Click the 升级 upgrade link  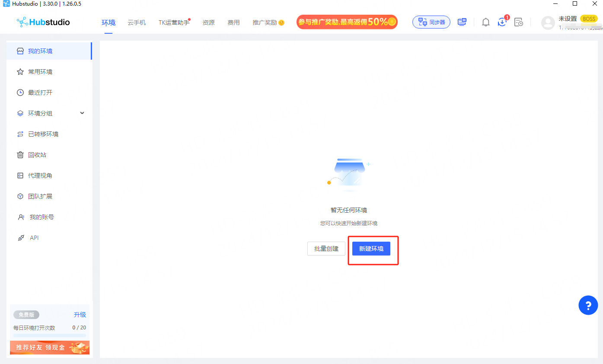pyautogui.click(x=80, y=315)
